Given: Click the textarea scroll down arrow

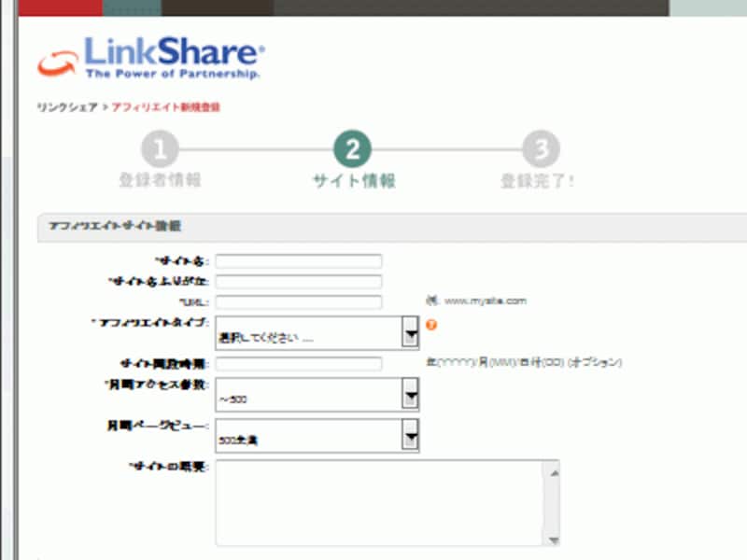Looking at the screenshot, I should (554, 539).
